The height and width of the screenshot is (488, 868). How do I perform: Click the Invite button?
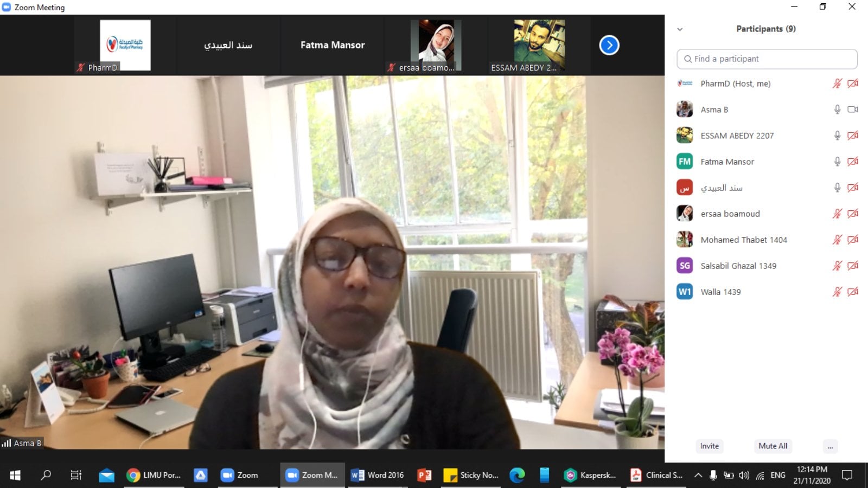pyautogui.click(x=709, y=446)
